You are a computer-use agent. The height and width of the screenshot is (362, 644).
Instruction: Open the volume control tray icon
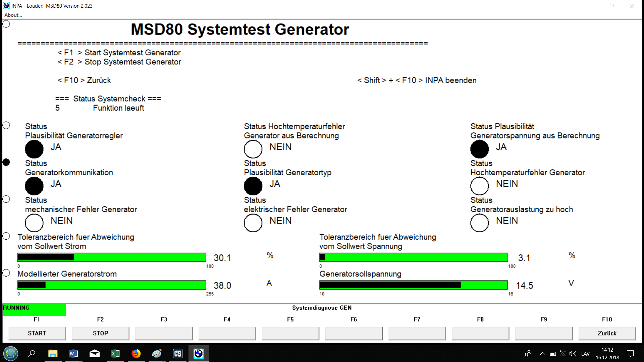pyautogui.click(x=573, y=354)
